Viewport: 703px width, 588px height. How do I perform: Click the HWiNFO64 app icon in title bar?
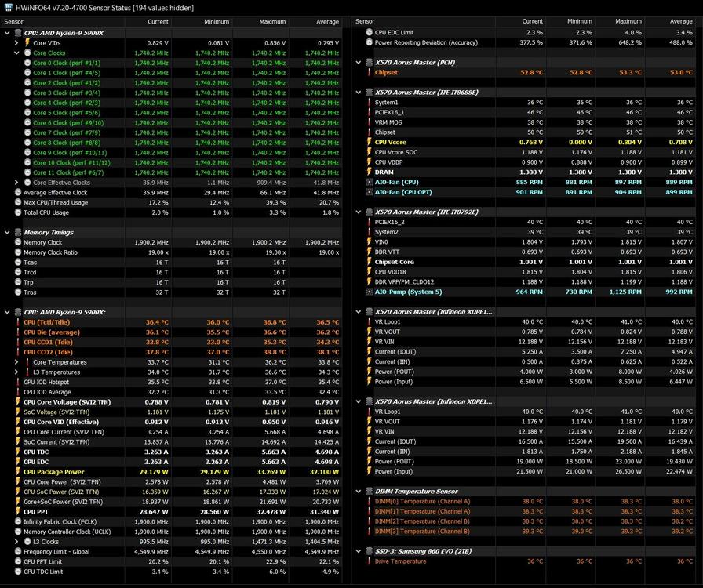pos(8,7)
